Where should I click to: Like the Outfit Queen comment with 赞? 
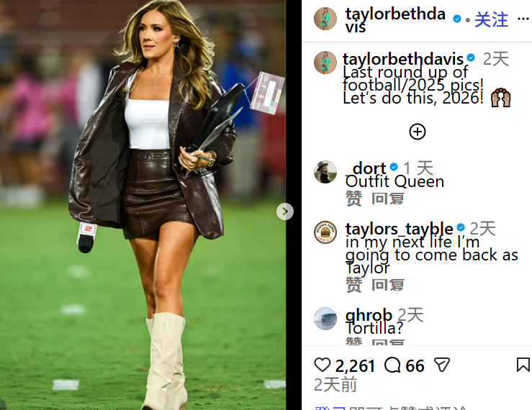coord(353,199)
